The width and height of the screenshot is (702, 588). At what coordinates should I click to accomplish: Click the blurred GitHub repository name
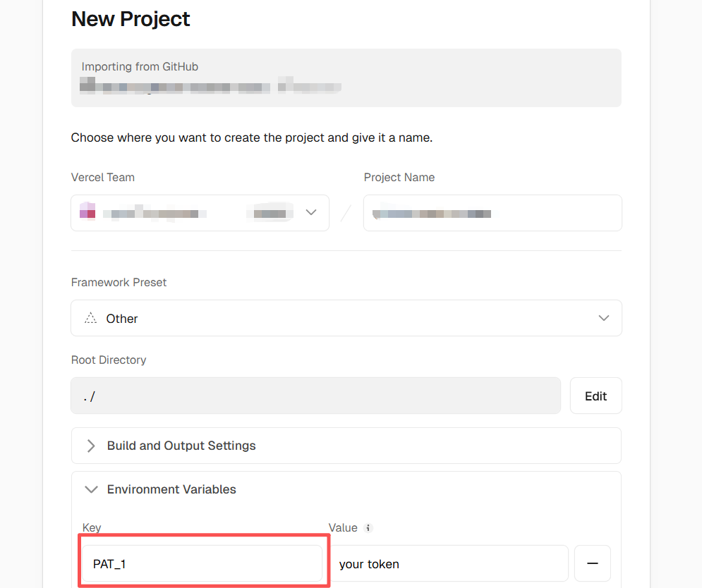click(x=210, y=88)
